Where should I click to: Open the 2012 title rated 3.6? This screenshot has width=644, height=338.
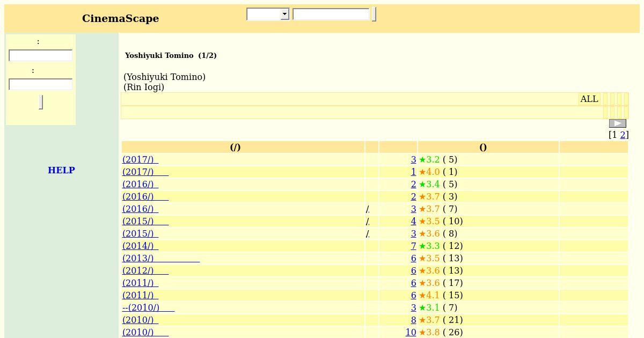[145, 270]
